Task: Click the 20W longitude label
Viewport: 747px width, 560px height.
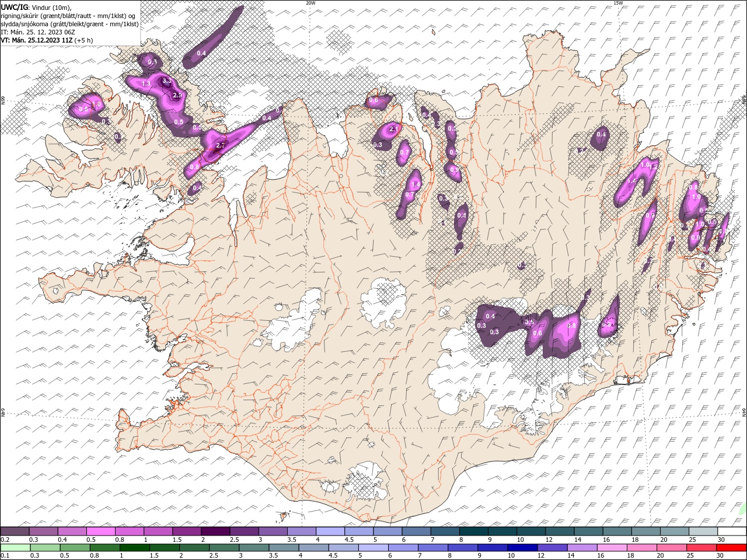Action: [x=310, y=3]
